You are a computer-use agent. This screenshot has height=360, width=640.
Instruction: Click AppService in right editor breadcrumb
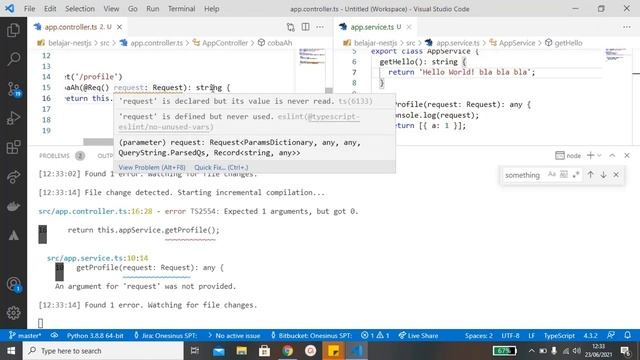click(517, 43)
